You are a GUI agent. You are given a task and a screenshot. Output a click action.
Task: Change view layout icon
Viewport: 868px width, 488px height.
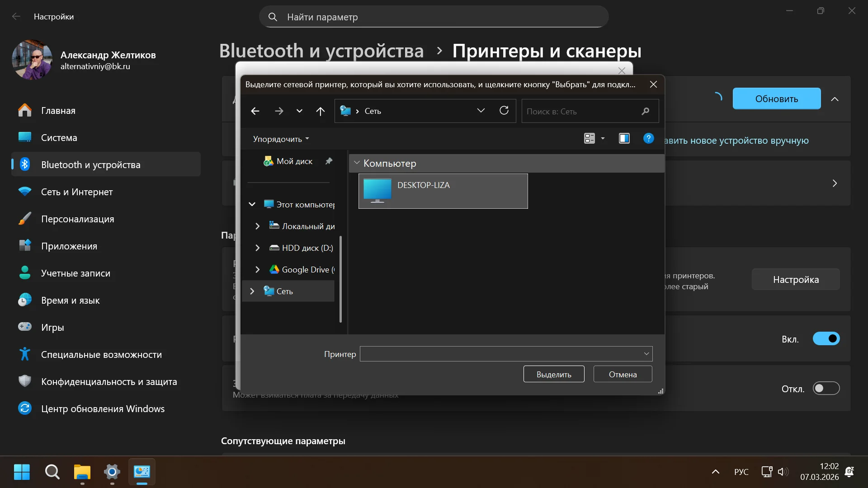[x=590, y=139]
